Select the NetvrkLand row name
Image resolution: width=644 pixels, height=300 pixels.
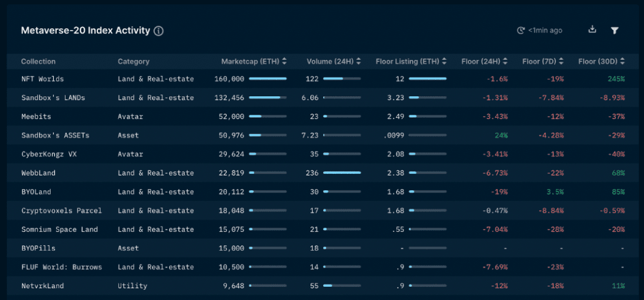42,286
